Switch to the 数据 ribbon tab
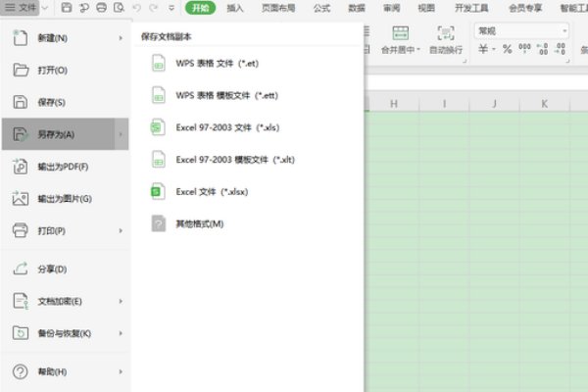 (357, 8)
